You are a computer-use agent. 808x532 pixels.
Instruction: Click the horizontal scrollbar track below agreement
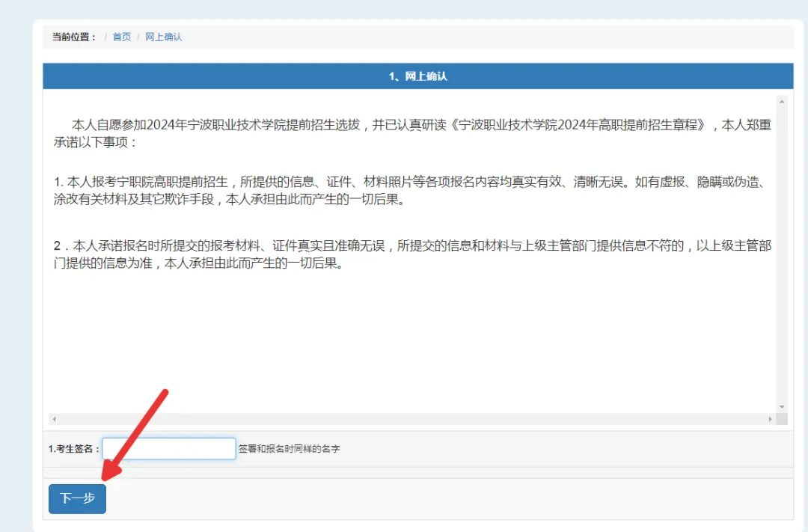[x=411, y=419]
